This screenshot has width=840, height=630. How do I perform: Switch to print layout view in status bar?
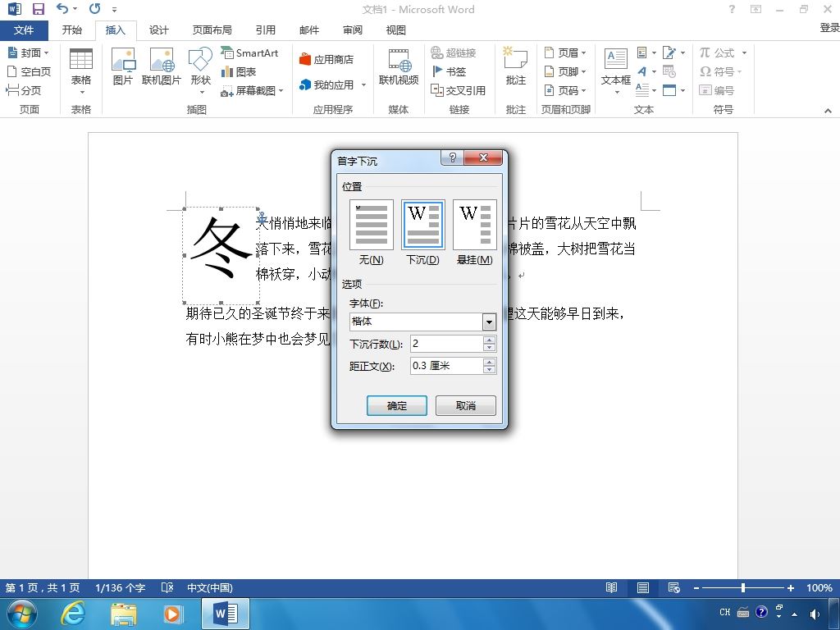pos(643,587)
